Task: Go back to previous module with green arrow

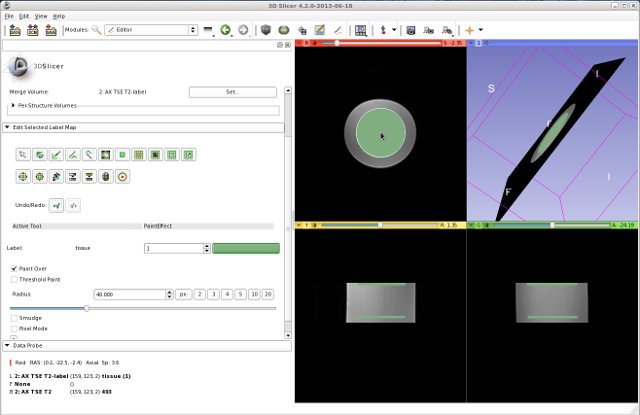Action: (x=227, y=31)
